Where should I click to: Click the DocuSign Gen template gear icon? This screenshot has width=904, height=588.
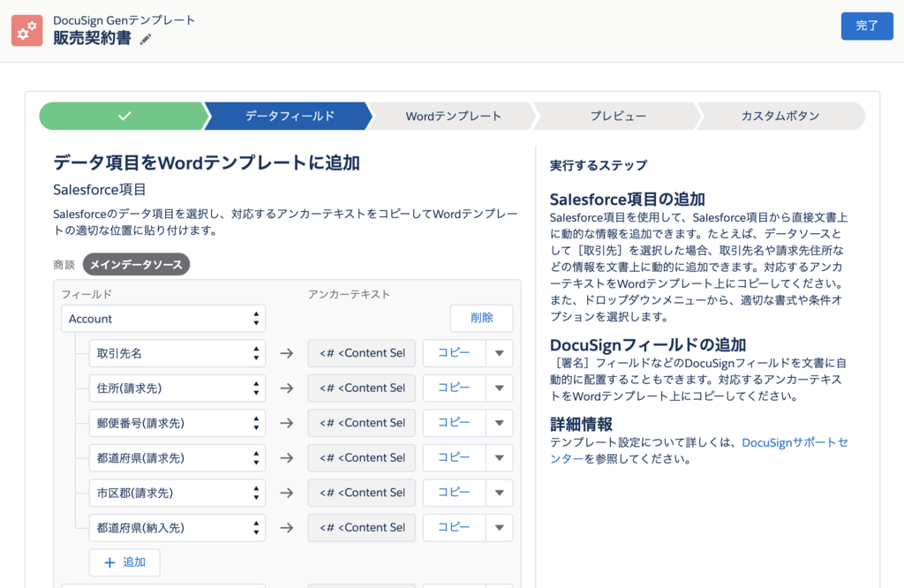[27, 31]
